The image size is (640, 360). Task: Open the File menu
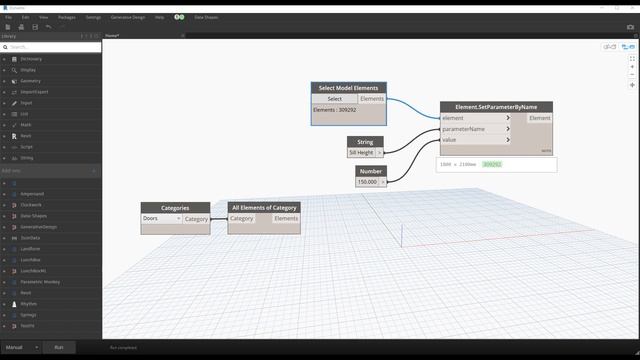8,18
